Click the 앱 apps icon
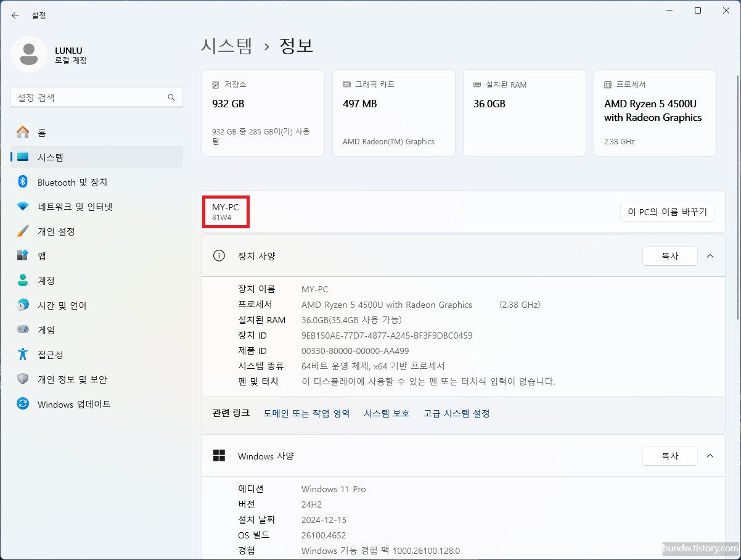Image resolution: width=741 pixels, height=560 pixels. [23, 256]
